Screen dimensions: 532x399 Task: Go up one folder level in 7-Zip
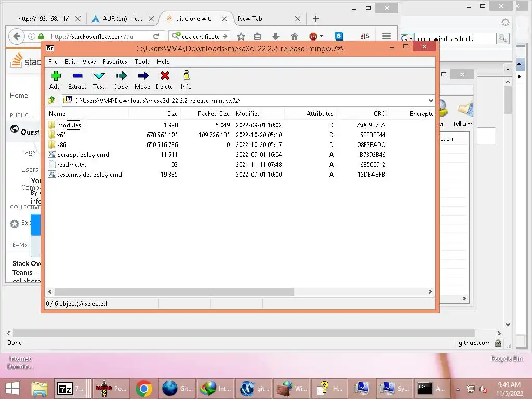tap(51, 100)
